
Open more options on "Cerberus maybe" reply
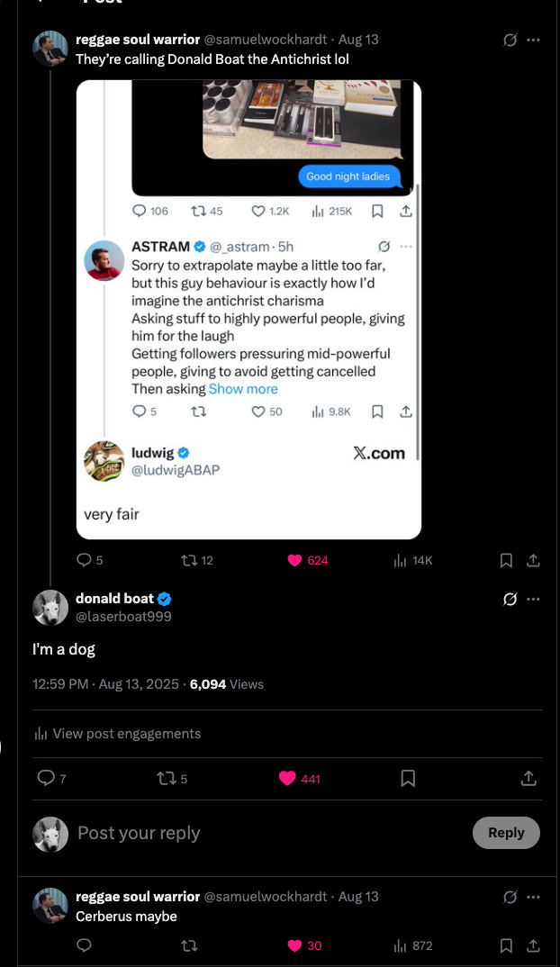534,897
